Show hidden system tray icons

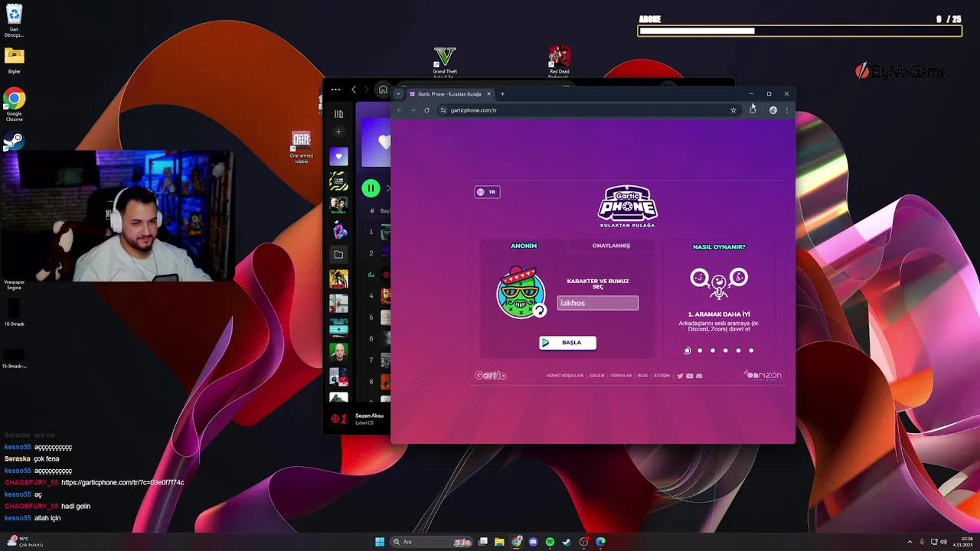(x=910, y=542)
